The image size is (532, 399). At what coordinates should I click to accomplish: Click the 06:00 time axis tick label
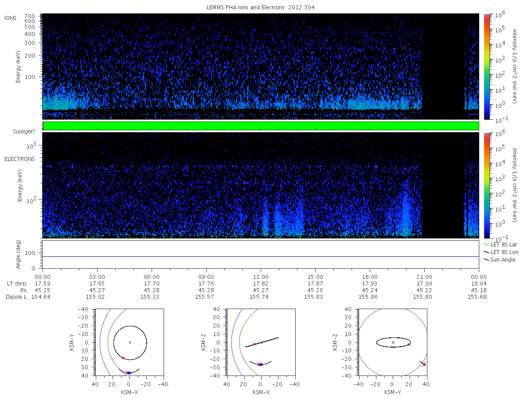(152, 277)
